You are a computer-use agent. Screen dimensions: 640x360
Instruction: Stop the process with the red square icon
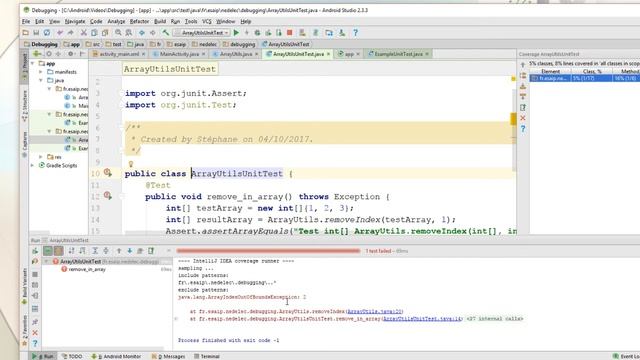(x=289, y=33)
